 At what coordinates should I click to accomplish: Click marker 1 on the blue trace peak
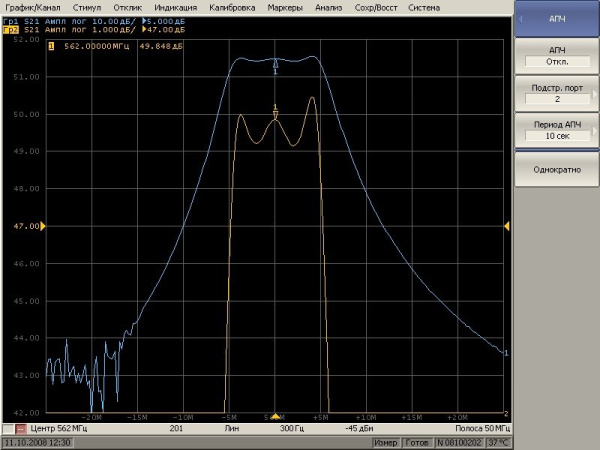point(276,66)
